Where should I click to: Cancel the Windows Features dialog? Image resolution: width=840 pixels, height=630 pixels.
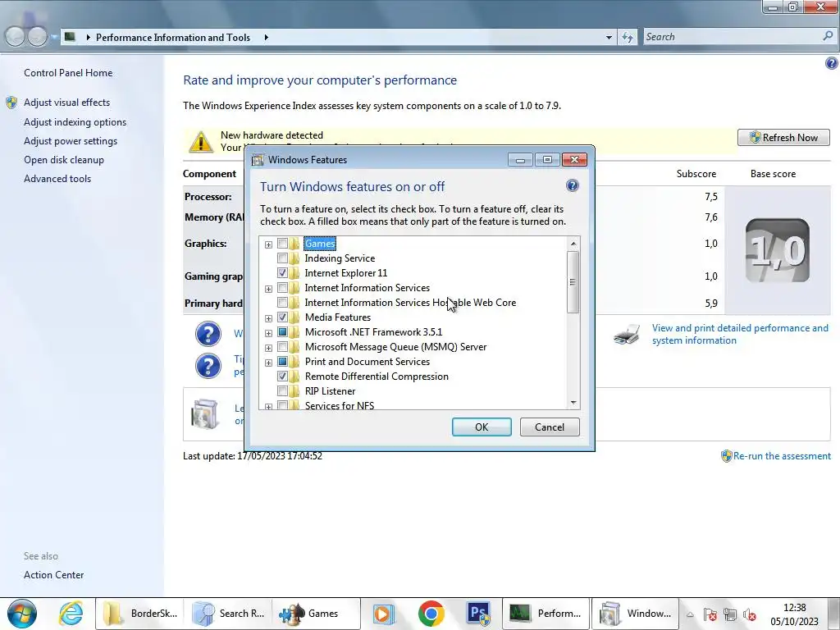tap(550, 427)
